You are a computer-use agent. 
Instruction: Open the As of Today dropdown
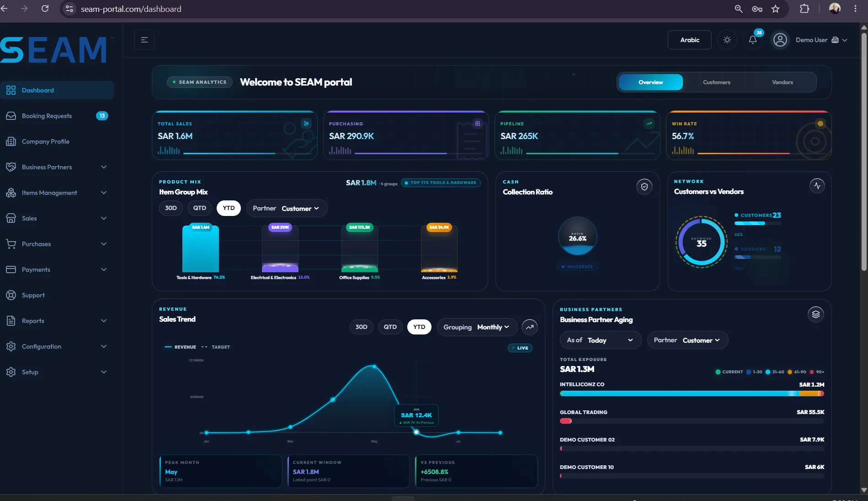601,340
